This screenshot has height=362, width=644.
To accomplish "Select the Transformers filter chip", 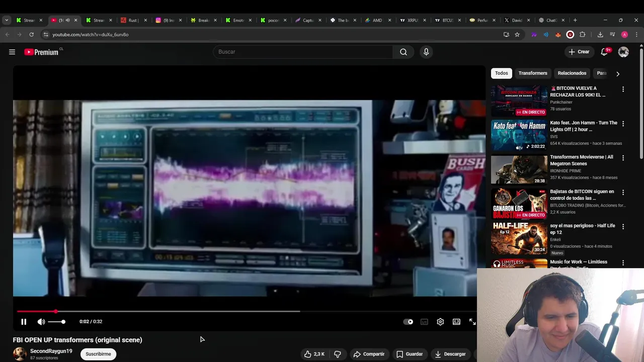I will [533, 73].
